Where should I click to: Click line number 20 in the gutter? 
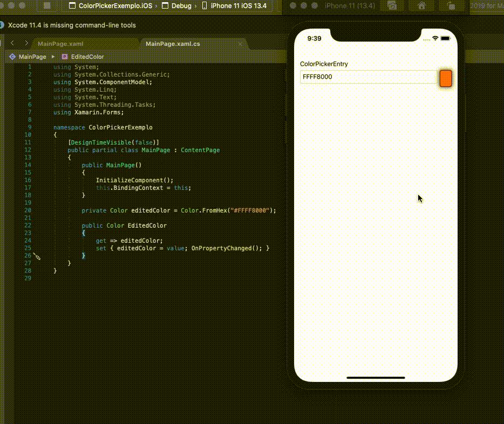pos(28,210)
